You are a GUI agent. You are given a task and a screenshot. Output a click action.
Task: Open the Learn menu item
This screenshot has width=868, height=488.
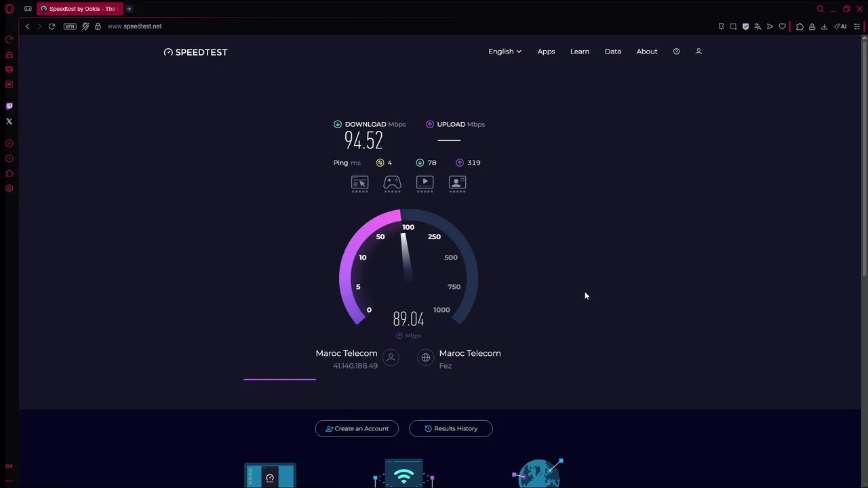click(x=580, y=52)
